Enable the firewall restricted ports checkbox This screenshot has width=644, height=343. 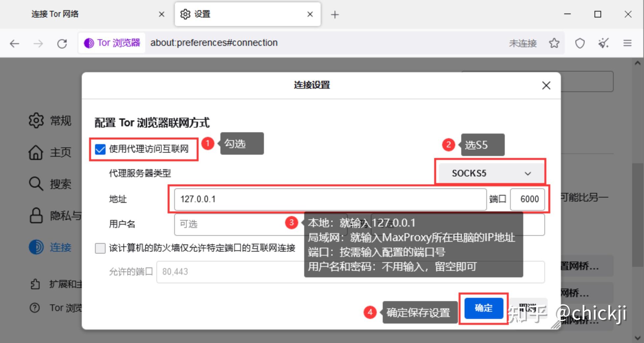tap(100, 248)
